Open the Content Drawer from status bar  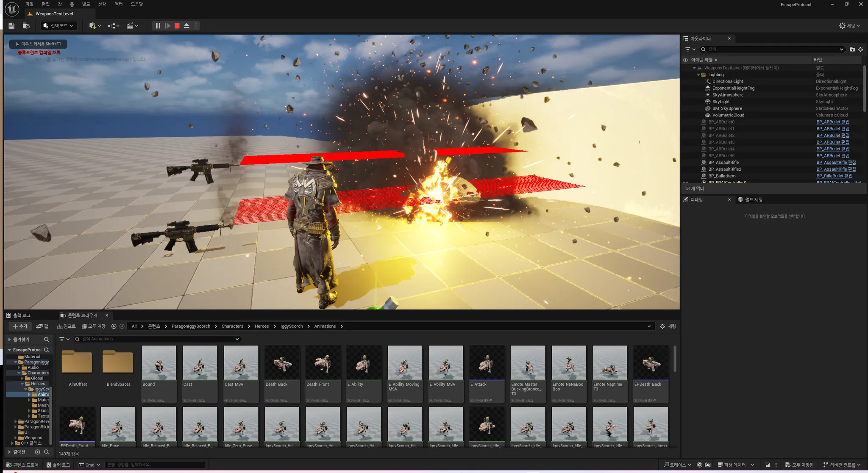tap(22, 465)
